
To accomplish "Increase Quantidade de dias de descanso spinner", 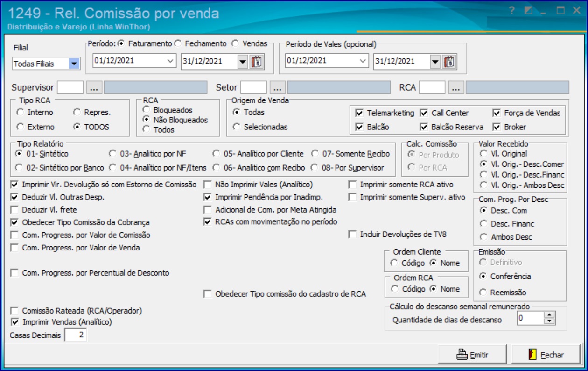I will tap(550, 315).
